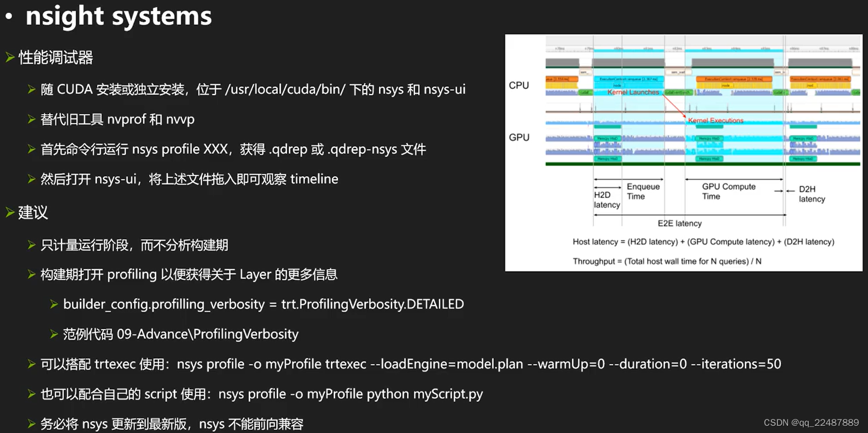868x433 pixels.
Task: Select the "只计量运行阶段，而不分析构建期" line
Action: tap(134, 245)
